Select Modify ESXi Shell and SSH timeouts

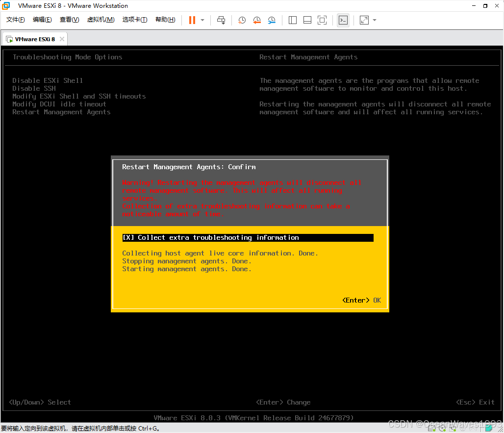[x=79, y=96]
